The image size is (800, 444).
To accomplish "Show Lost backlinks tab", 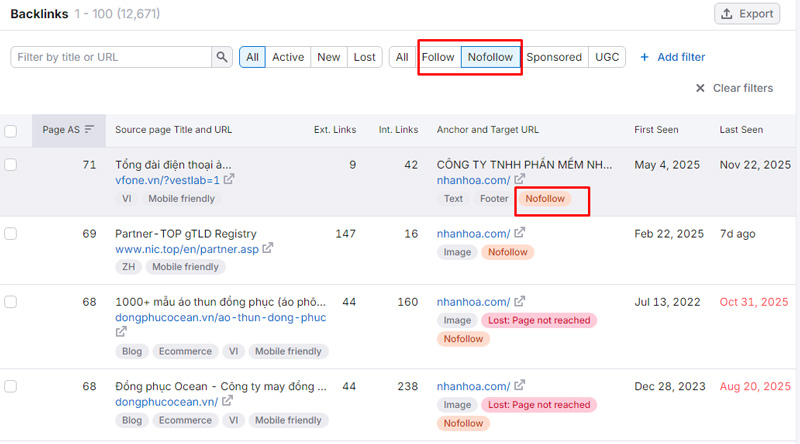I will coord(365,57).
